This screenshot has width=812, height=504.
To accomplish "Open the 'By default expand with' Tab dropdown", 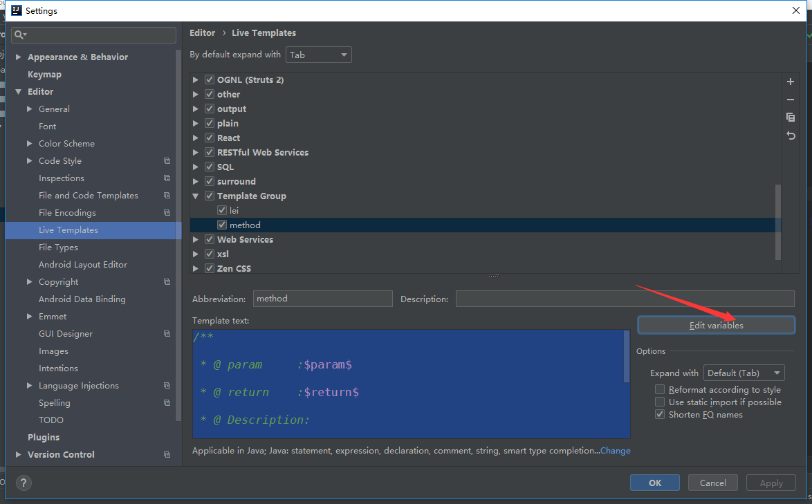I will click(x=318, y=55).
